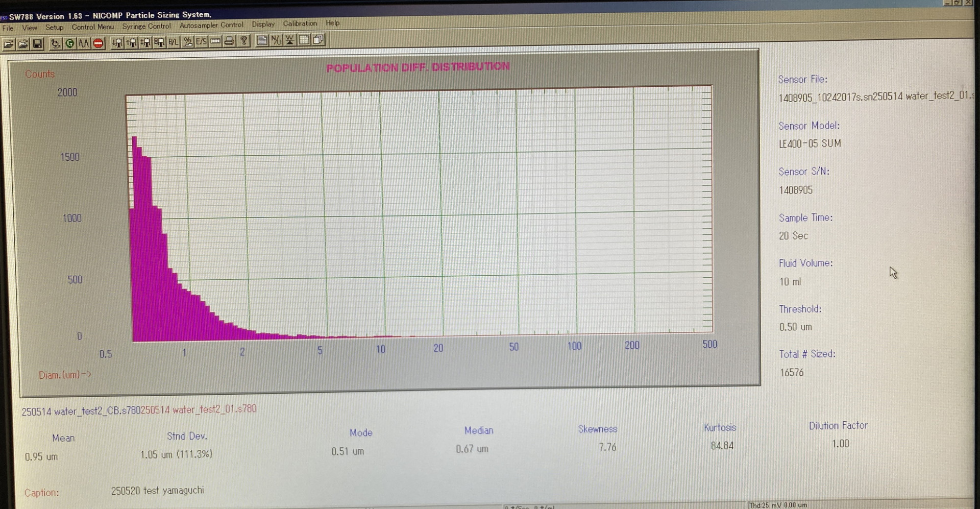The image size is (980, 509).
Task: Click the B/L toolbar button
Action: [174, 42]
